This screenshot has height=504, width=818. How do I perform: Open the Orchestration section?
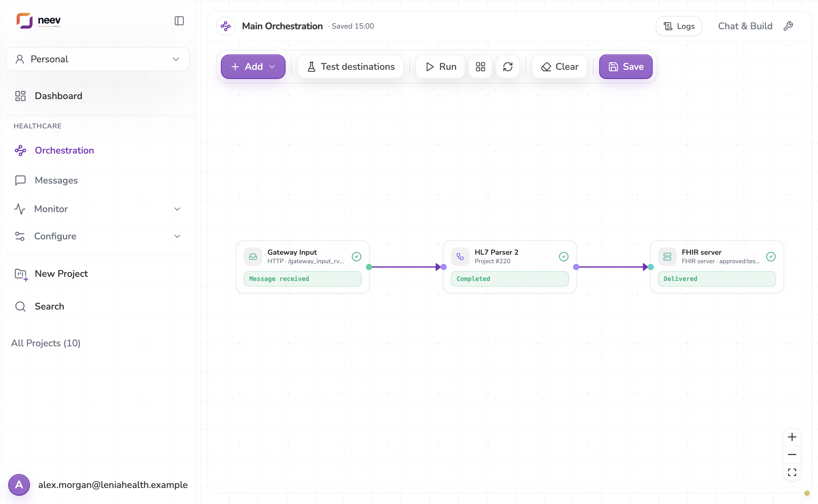[x=98, y=151]
